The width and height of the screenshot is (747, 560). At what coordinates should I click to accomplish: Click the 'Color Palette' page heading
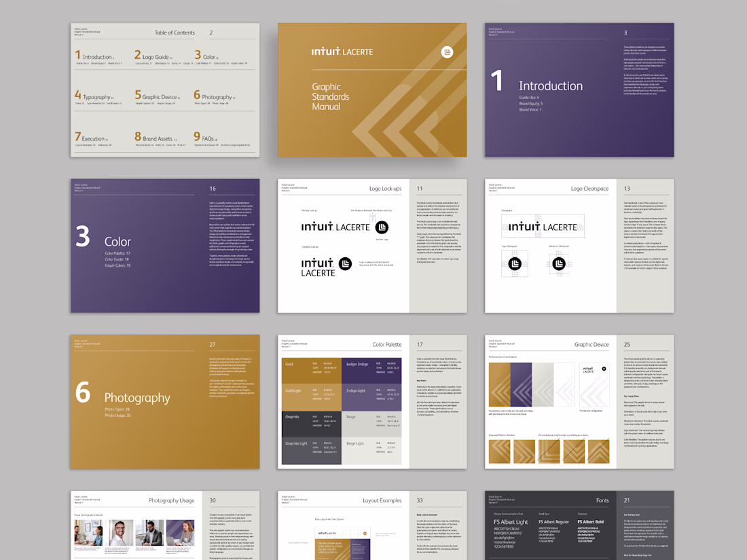(387, 344)
